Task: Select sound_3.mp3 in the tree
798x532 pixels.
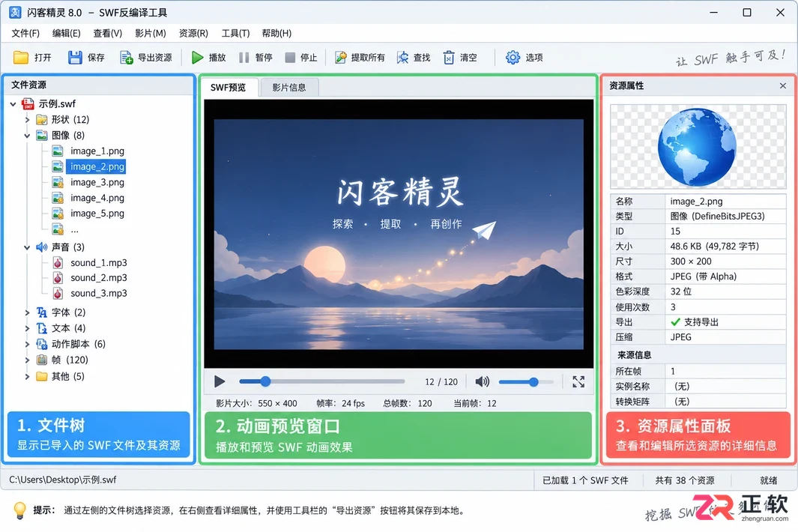Action: (99, 293)
